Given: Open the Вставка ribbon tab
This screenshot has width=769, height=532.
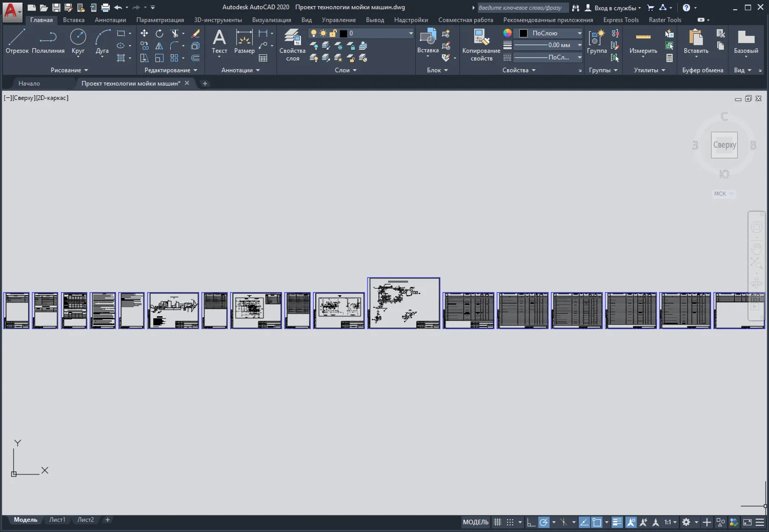Looking at the screenshot, I should (74, 20).
